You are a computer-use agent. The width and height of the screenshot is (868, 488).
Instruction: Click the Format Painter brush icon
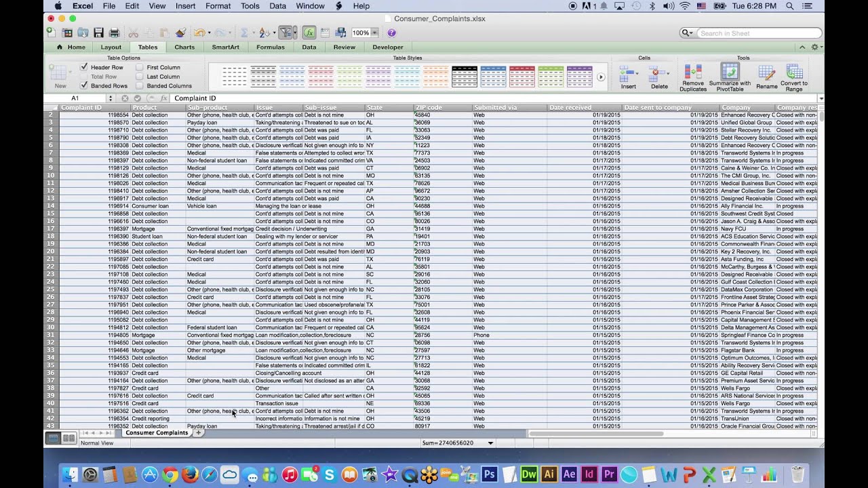pyautogui.click(x=180, y=33)
